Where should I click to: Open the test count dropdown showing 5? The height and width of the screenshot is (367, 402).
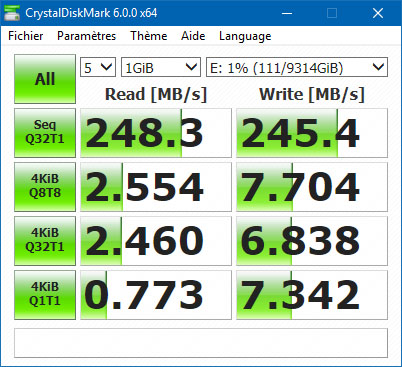pos(98,67)
